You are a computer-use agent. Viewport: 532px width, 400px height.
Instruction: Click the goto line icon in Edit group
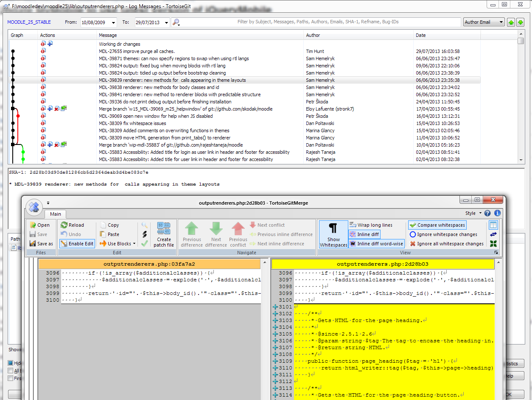tap(145, 234)
